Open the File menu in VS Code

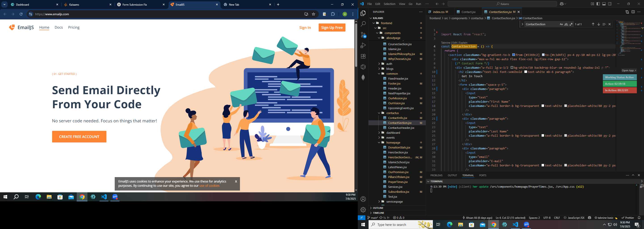[369, 4]
